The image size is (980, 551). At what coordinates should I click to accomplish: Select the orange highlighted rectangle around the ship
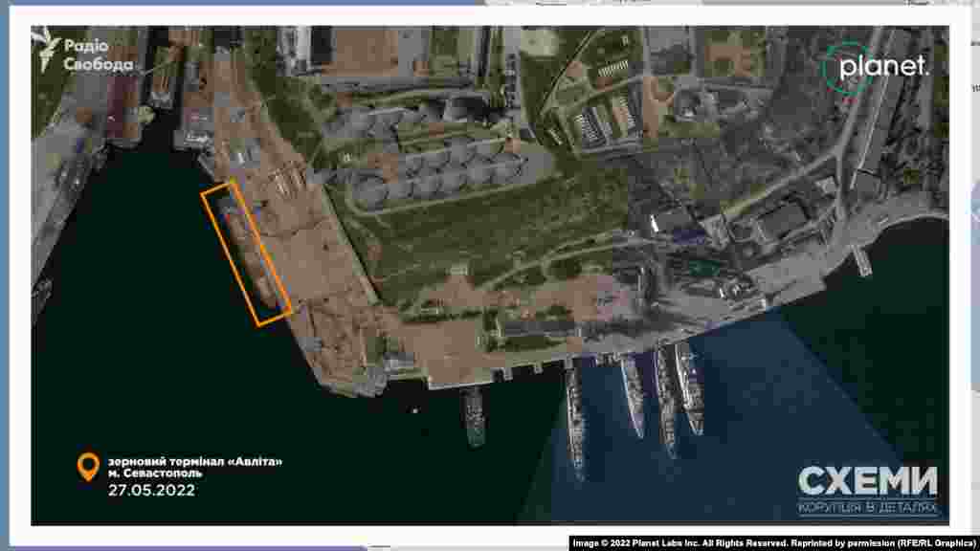click(246, 253)
